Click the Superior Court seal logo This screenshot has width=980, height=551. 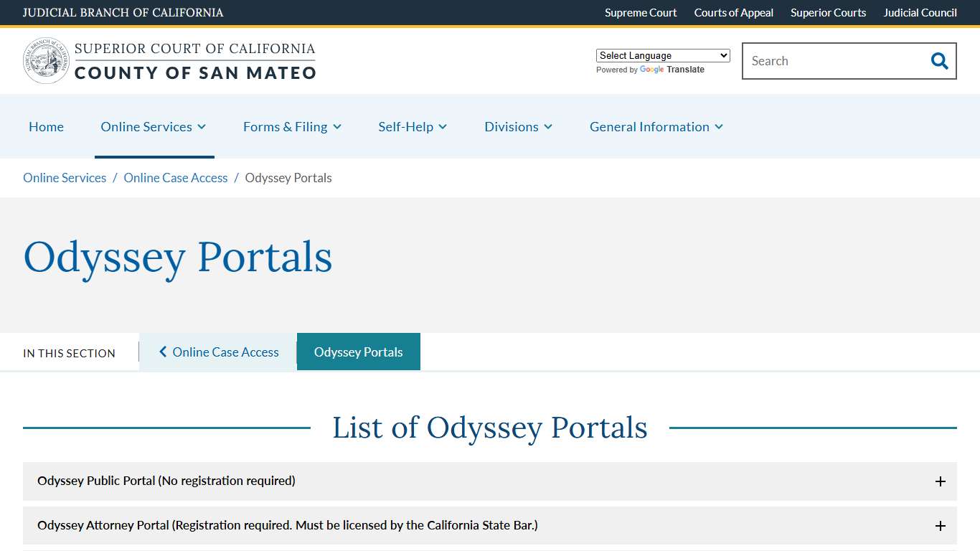click(x=45, y=60)
